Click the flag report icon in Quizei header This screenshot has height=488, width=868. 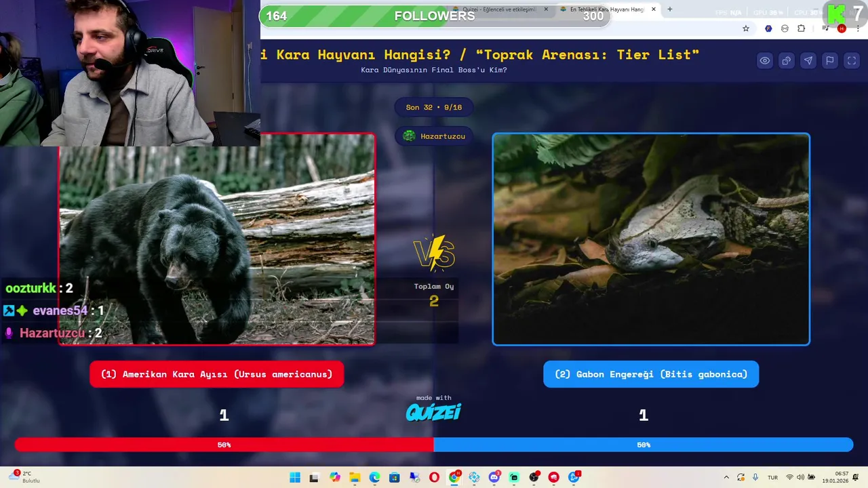pyautogui.click(x=830, y=60)
